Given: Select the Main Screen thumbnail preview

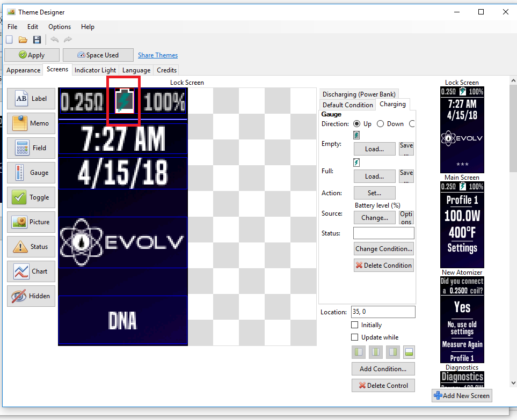Looking at the screenshot, I should [x=462, y=224].
